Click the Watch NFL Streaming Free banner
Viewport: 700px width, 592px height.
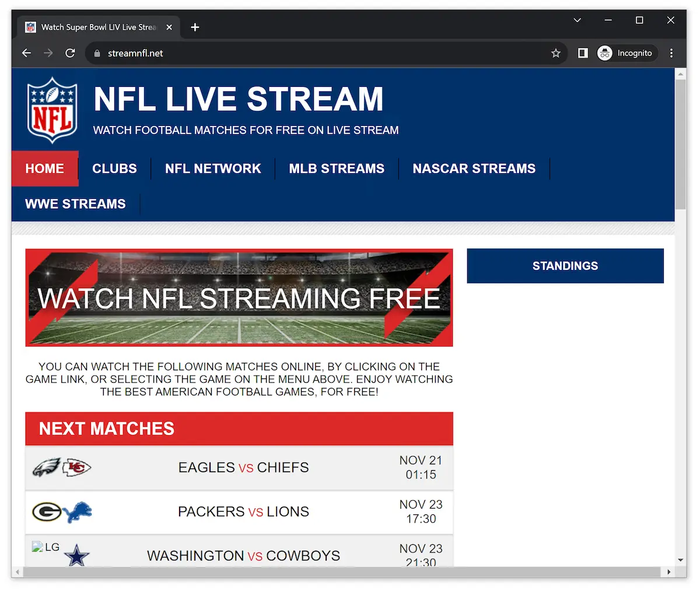click(x=239, y=297)
